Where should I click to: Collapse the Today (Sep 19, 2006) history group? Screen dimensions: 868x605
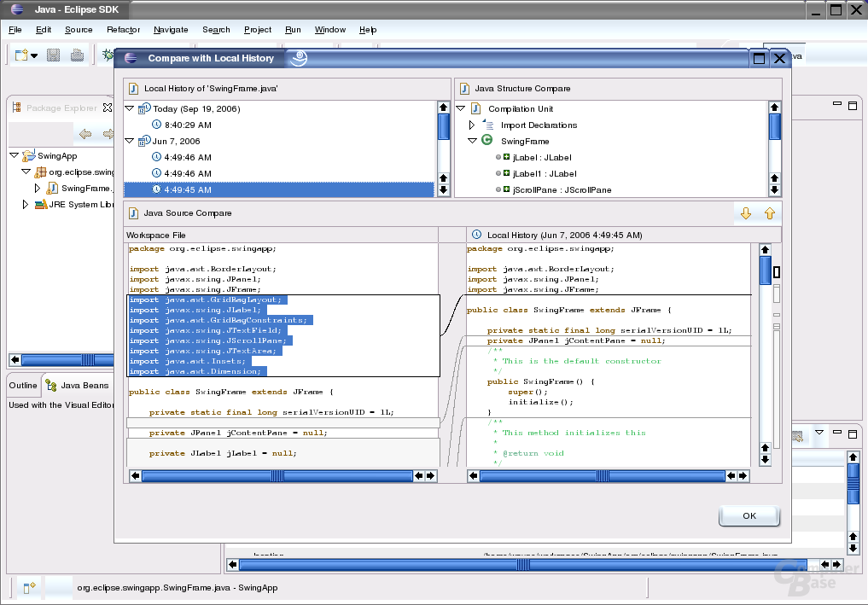tap(130, 108)
